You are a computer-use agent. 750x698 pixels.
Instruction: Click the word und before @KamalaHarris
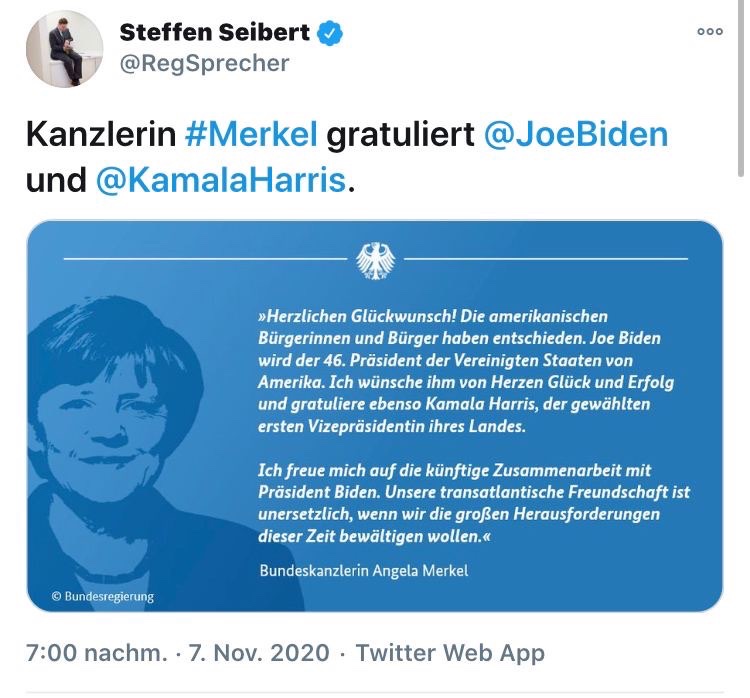pyautogui.click(x=55, y=181)
